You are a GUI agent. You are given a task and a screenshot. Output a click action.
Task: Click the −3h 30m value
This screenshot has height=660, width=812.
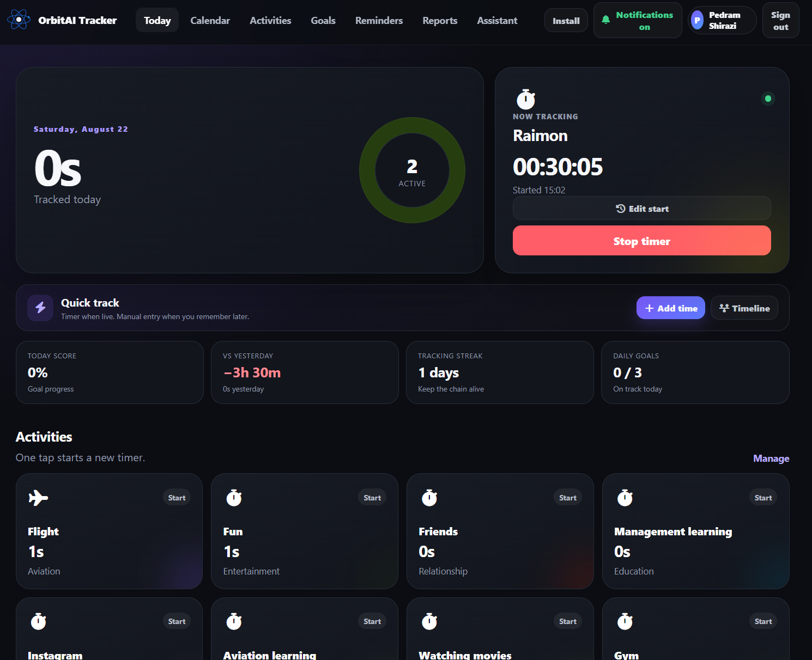(x=252, y=372)
